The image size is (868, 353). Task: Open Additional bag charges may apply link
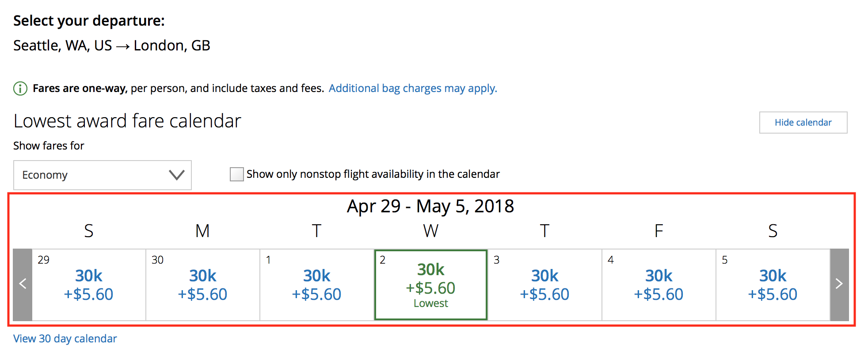[413, 88]
